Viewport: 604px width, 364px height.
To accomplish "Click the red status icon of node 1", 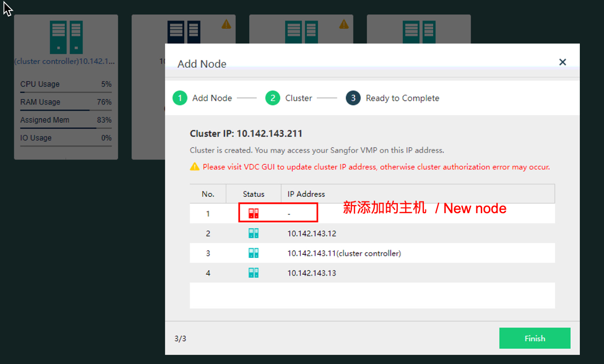I will click(253, 214).
